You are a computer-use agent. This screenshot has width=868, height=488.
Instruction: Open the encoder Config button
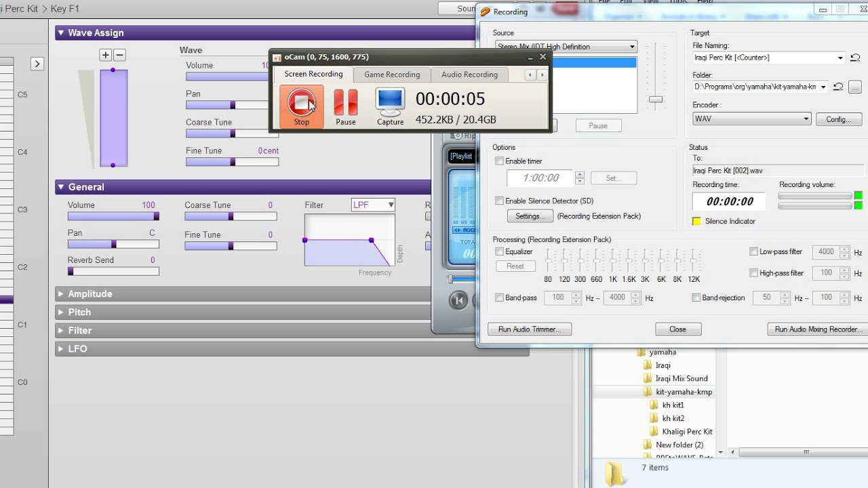pyautogui.click(x=839, y=119)
